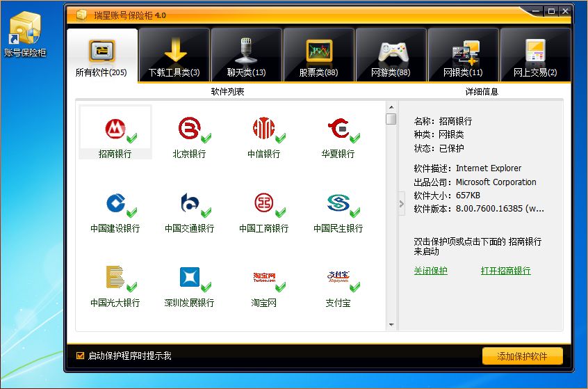Open the 聊天类(13) tab
Screen dimensions: 588x389
click(x=246, y=55)
